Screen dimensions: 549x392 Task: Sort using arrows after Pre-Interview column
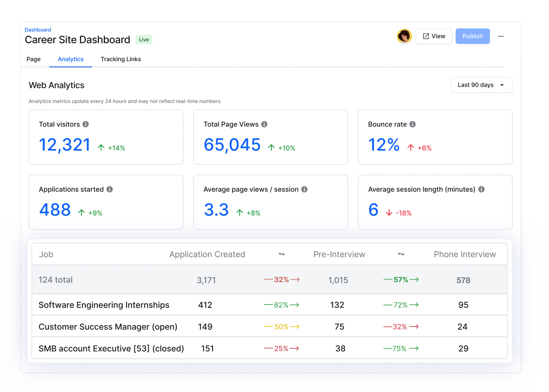coord(401,254)
